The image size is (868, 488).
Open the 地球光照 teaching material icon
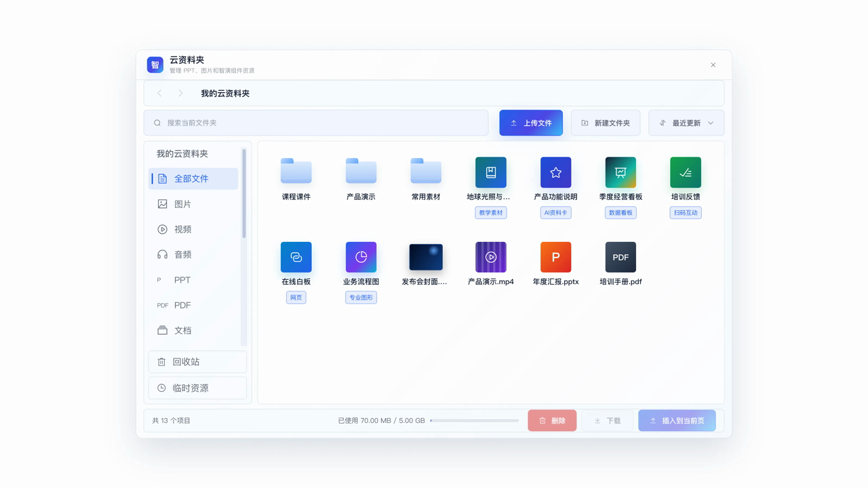coord(490,172)
